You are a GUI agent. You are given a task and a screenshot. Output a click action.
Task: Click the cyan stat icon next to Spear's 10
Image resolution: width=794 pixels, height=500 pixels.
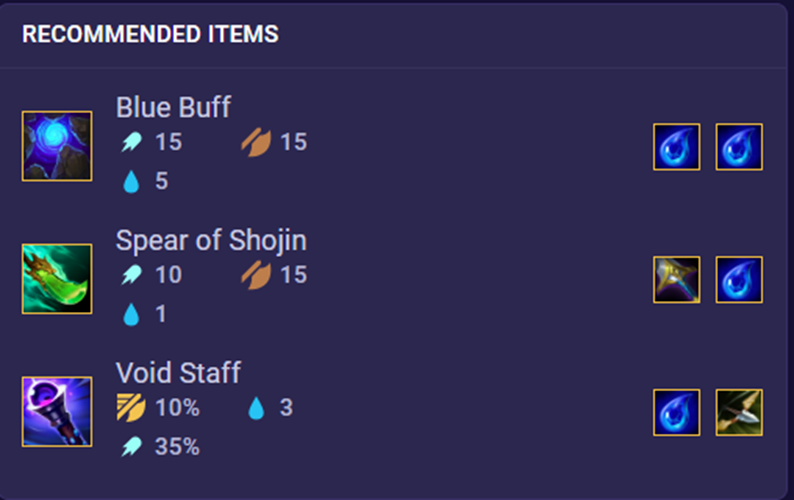pos(131,275)
